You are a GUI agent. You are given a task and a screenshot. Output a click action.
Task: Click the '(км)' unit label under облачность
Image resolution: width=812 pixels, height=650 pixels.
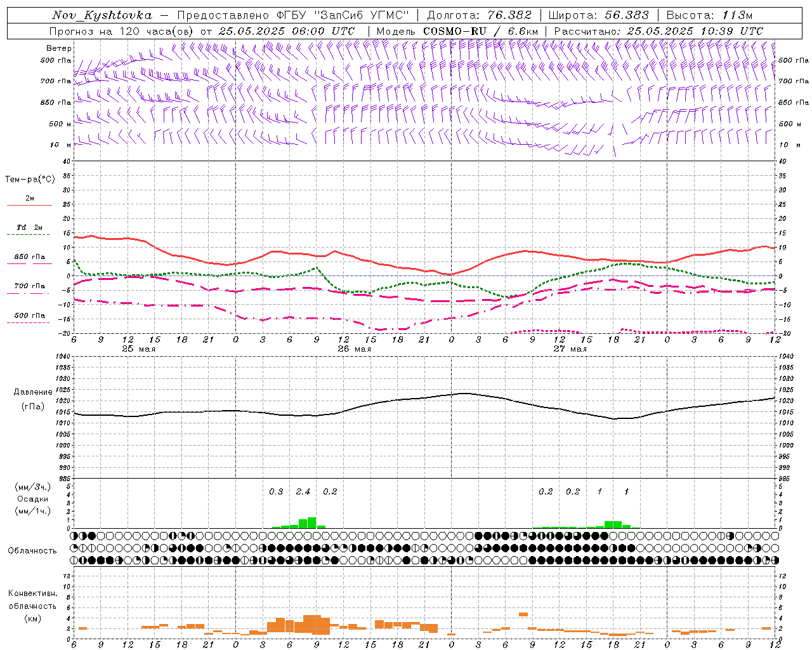[32, 618]
